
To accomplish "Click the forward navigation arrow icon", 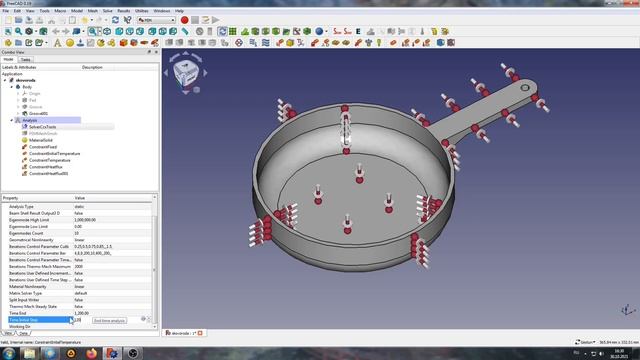I will [66, 31].
